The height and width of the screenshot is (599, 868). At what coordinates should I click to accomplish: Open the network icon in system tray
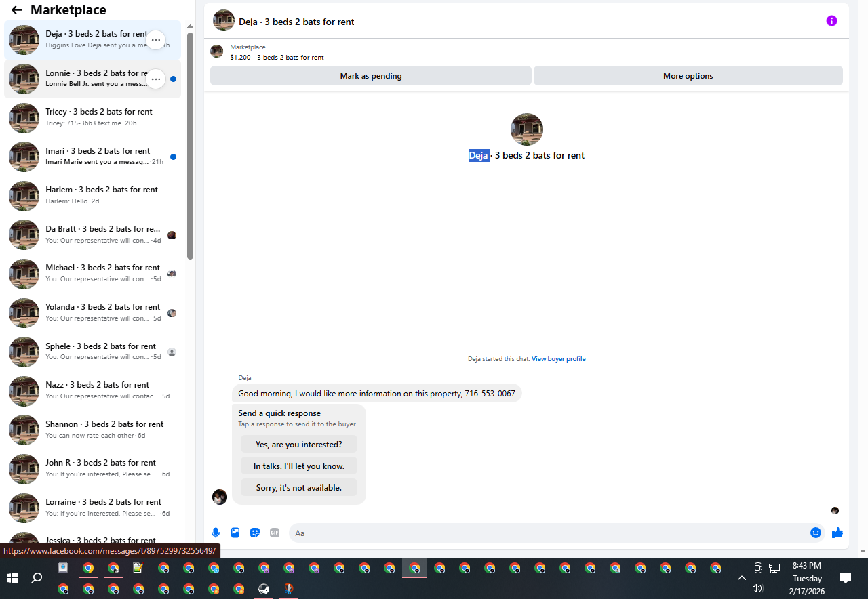point(774,568)
